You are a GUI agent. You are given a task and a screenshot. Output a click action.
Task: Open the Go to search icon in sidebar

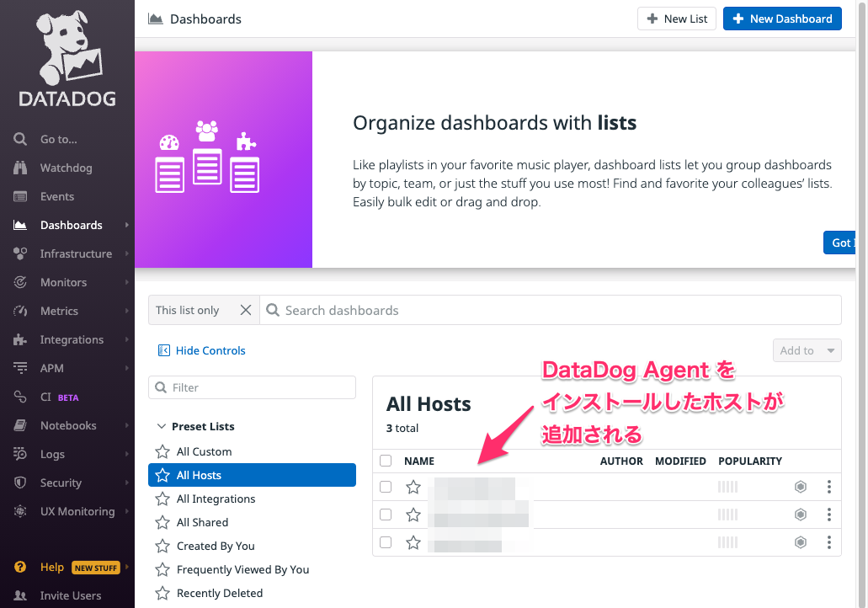(x=20, y=139)
